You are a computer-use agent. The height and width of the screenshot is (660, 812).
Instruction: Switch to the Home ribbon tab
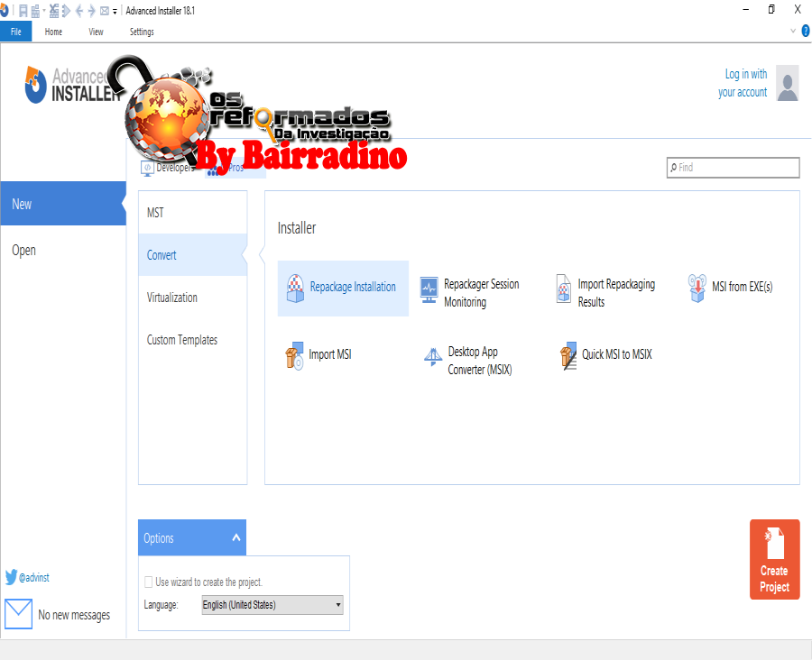tap(53, 32)
